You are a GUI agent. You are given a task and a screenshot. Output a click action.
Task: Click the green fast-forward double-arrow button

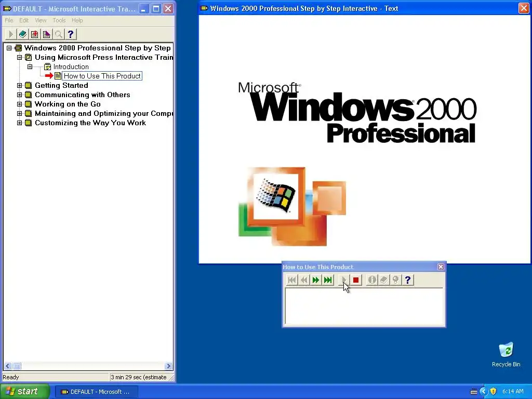click(315, 280)
